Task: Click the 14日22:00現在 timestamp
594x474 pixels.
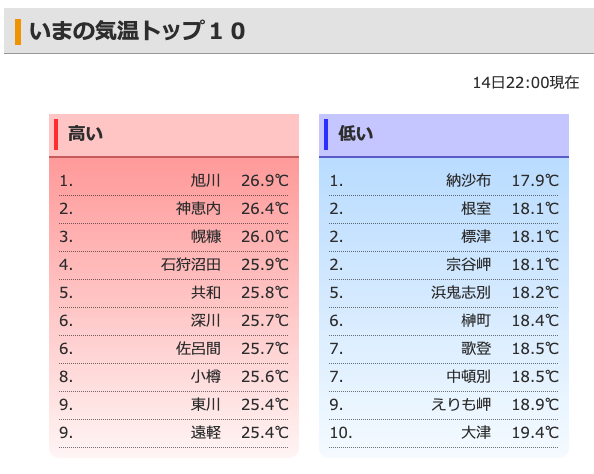Action: [526, 83]
